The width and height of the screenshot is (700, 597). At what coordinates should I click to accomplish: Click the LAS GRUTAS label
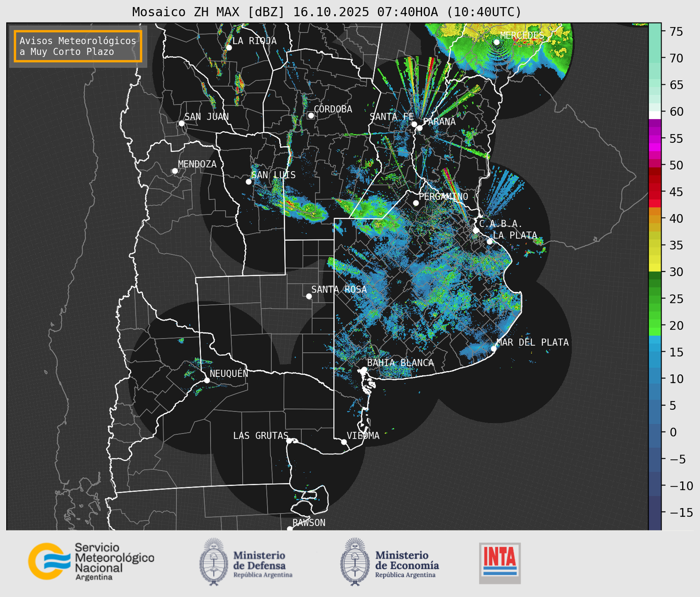click(261, 436)
